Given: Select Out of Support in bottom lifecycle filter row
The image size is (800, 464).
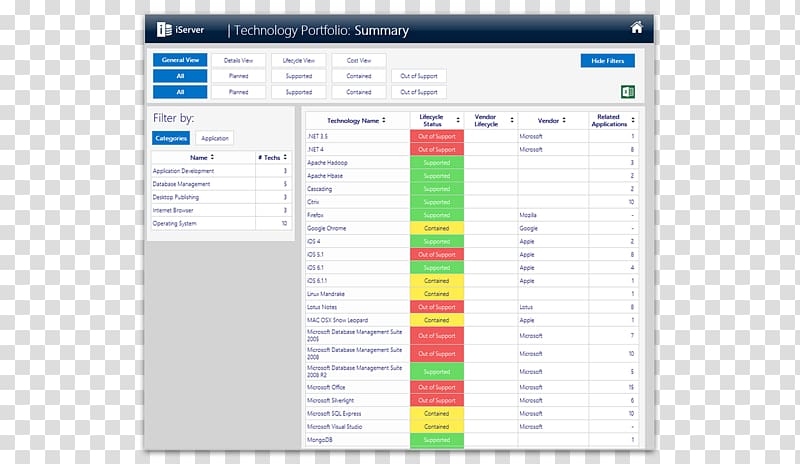Looking at the screenshot, I should [x=419, y=92].
